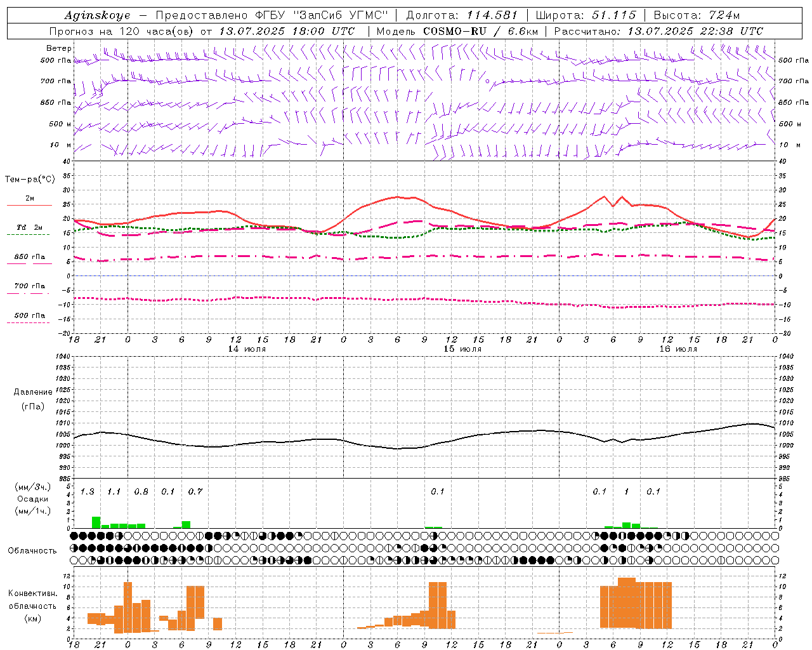Click the Тем-ра(°C) temperature axis title
Image resolution: width=812 pixels, height=650 pixels.
[x=30, y=180]
